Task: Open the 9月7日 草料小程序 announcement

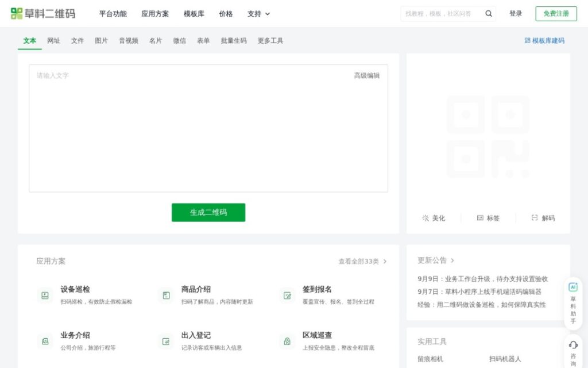Action: (x=479, y=292)
